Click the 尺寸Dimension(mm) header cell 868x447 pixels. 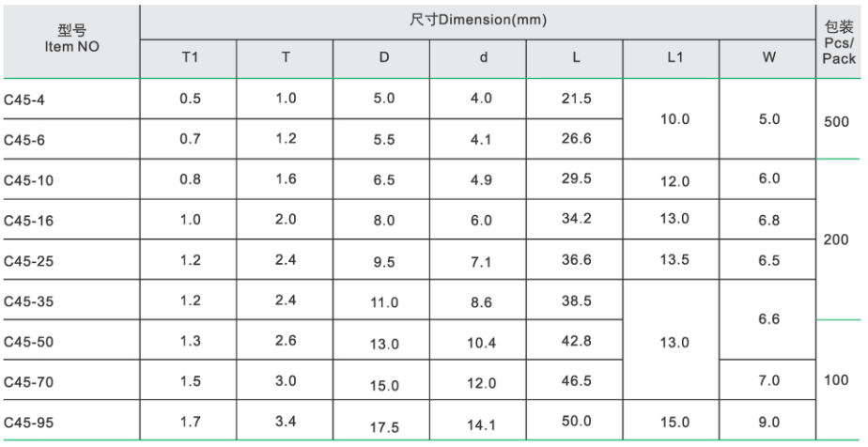478,21
